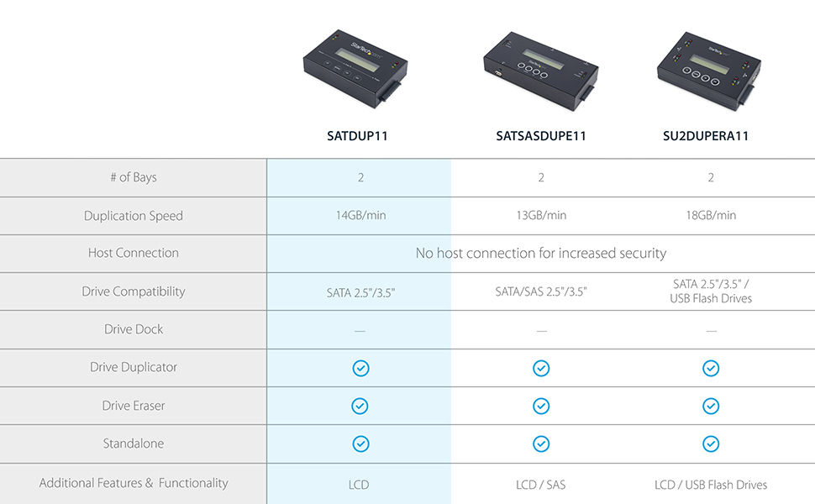Click SU2DUPERA11 Standalone checkmark icon
Image resolution: width=815 pixels, height=504 pixels.
click(711, 444)
